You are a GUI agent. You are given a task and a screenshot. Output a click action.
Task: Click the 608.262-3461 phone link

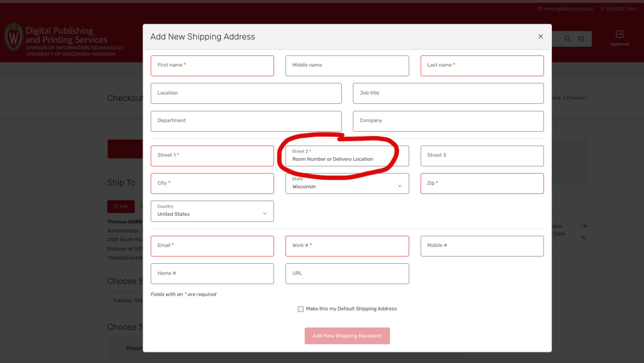point(619,9)
